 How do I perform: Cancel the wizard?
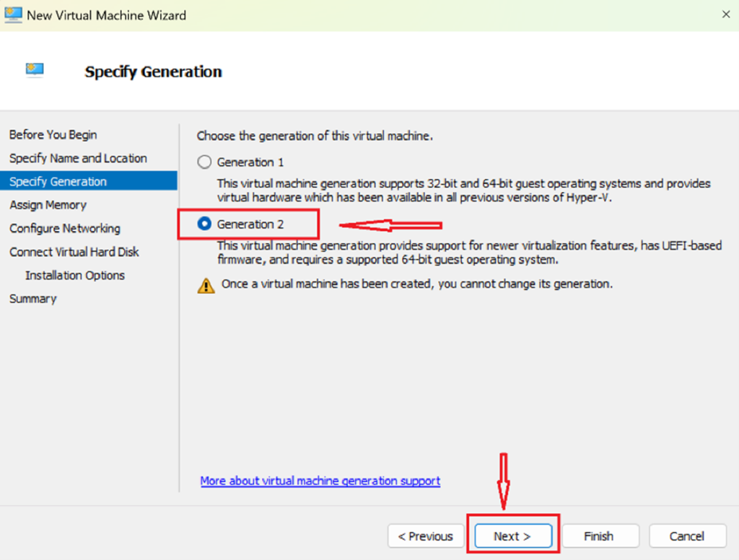point(686,536)
